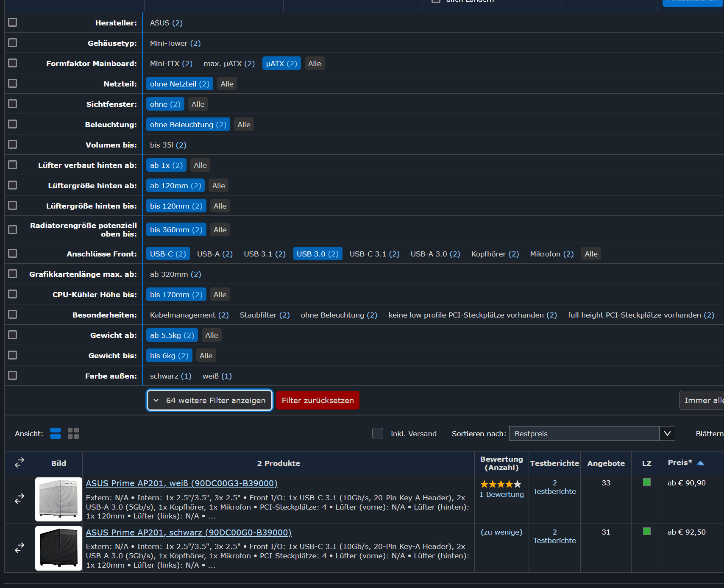Toggle the ohne Netzteil filter

click(180, 84)
